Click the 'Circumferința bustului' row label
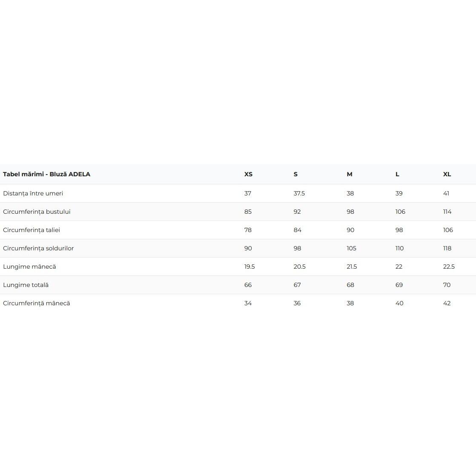 [37, 212]
